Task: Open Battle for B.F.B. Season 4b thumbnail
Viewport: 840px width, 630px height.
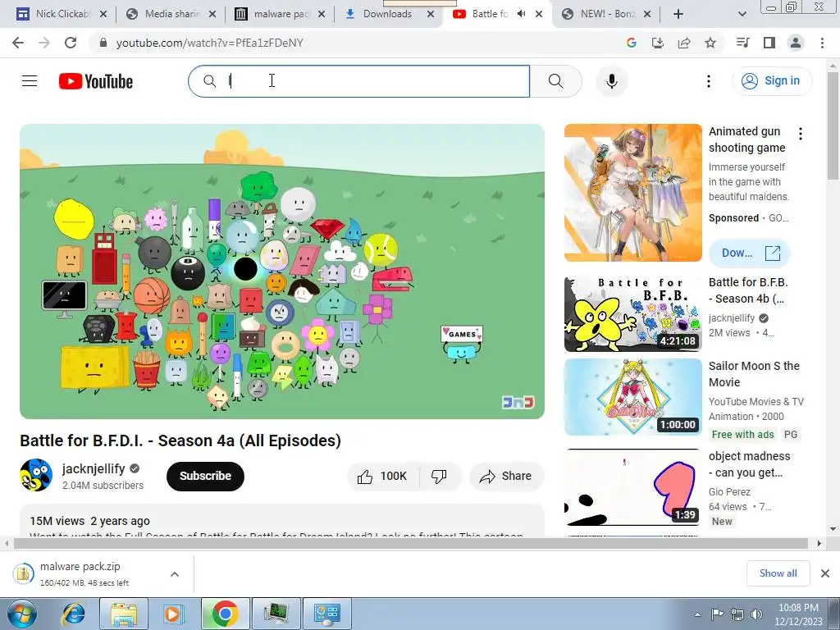Action: coord(632,314)
